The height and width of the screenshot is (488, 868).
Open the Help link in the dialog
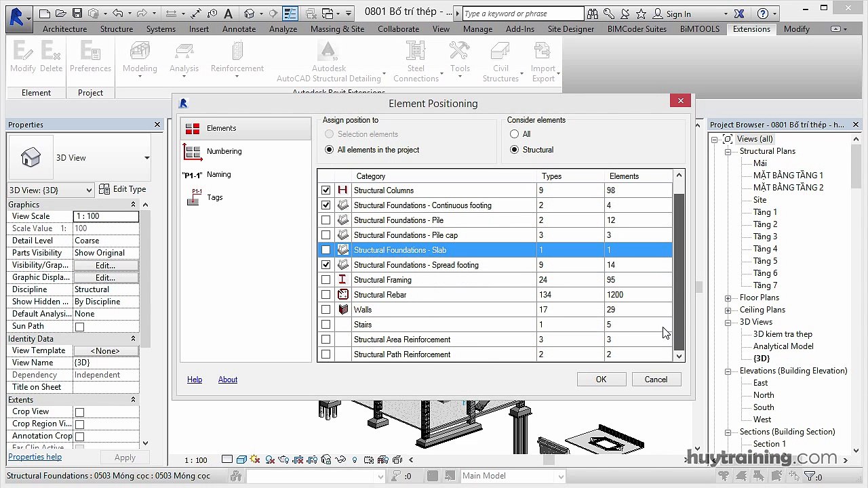[195, 380]
